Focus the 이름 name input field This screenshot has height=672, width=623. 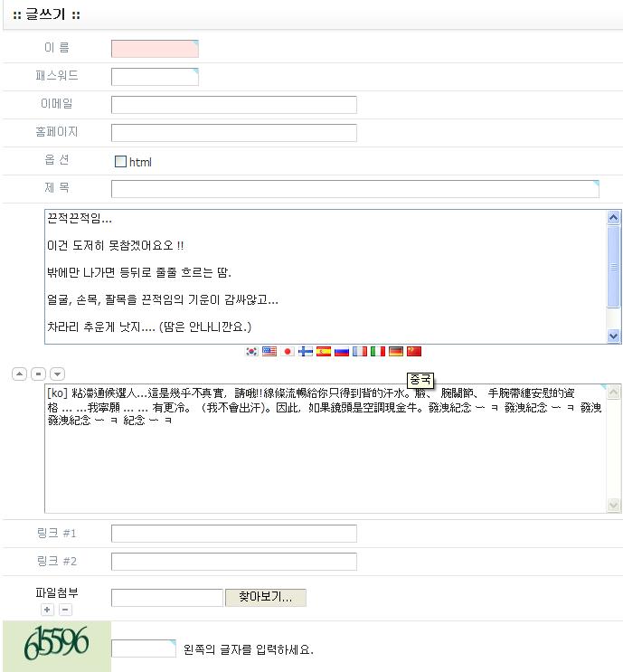155,49
